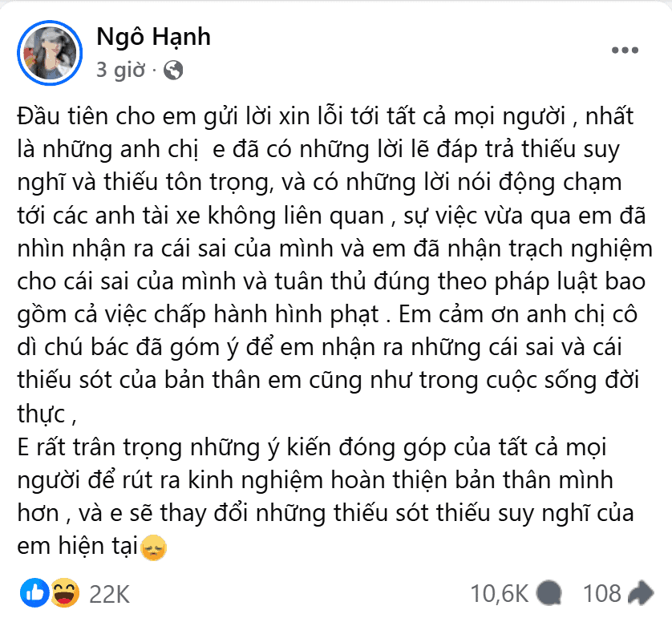The image size is (672, 618).
Task: Open the post via "3 giờ" timestamp
Action: (121, 70)
